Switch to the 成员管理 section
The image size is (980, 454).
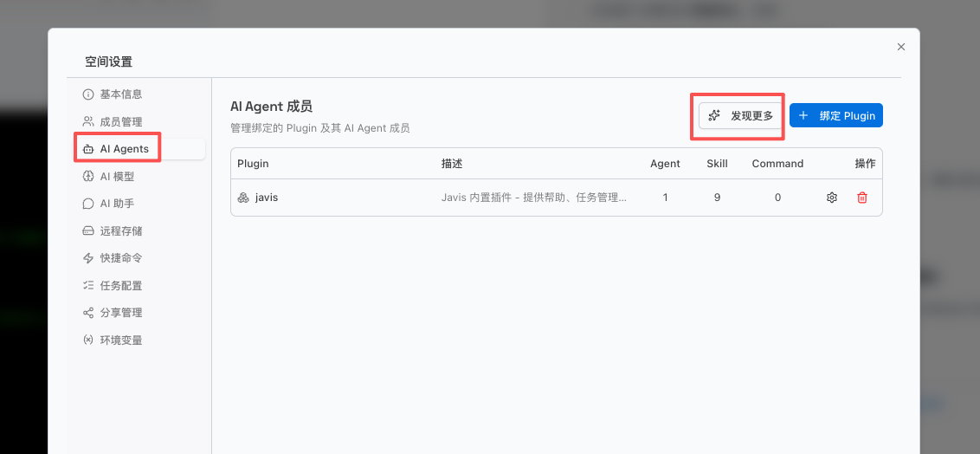click(x=121, y=122)
